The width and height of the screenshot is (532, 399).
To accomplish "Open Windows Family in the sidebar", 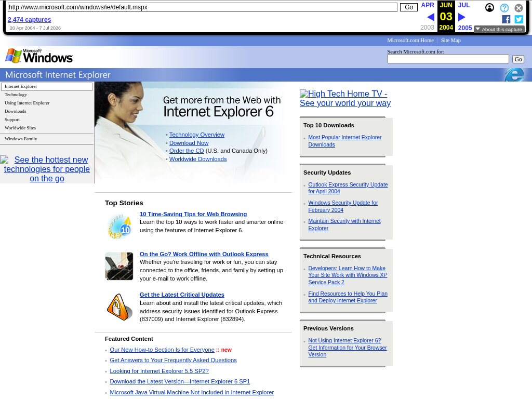I will 21,139.
